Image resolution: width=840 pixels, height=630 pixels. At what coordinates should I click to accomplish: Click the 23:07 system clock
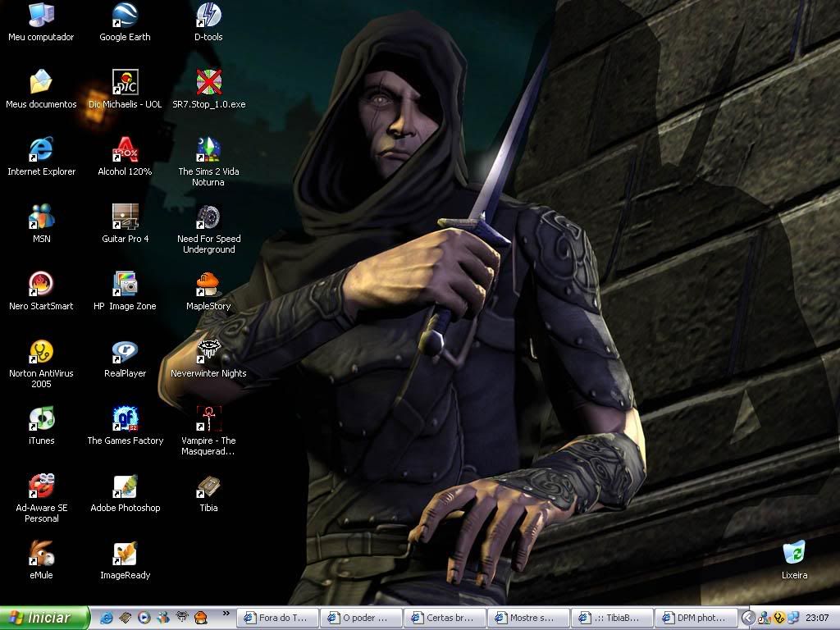point(817,619)
